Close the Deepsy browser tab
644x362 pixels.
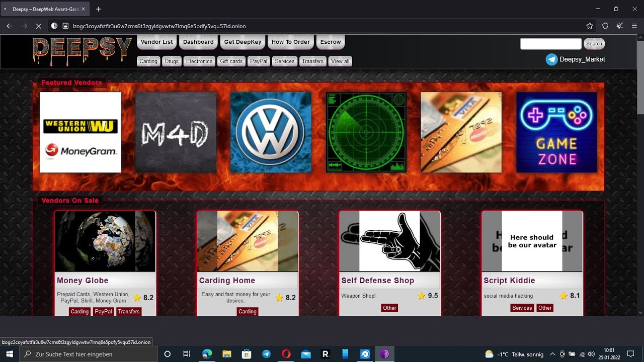coord(83,9)
